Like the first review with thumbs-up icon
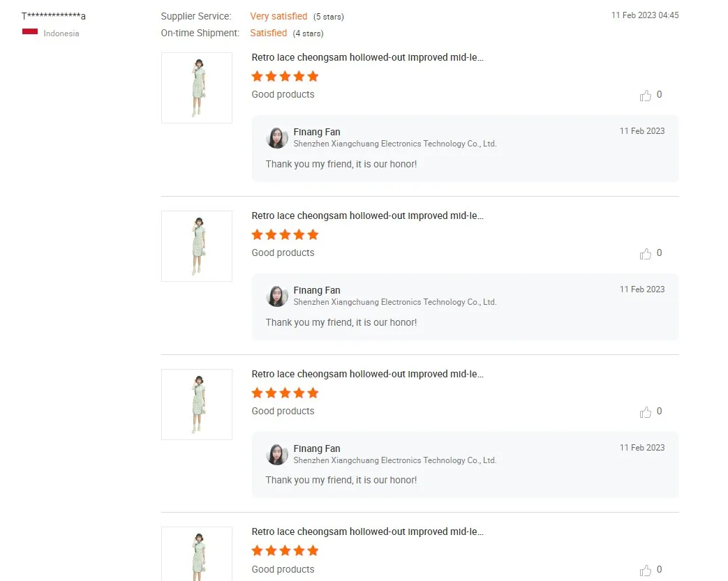The height and width of the screenshot is (581, 728). pyautogui.click(x=646, y=96)
